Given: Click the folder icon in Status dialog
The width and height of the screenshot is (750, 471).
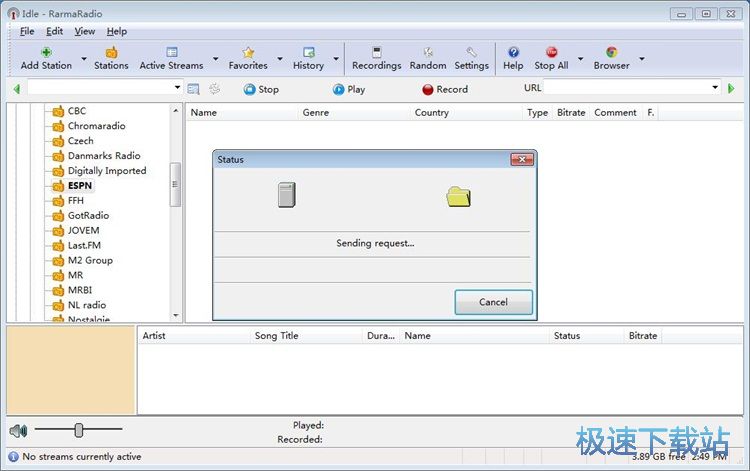Looking at the screenshot, I should (458, 197).
